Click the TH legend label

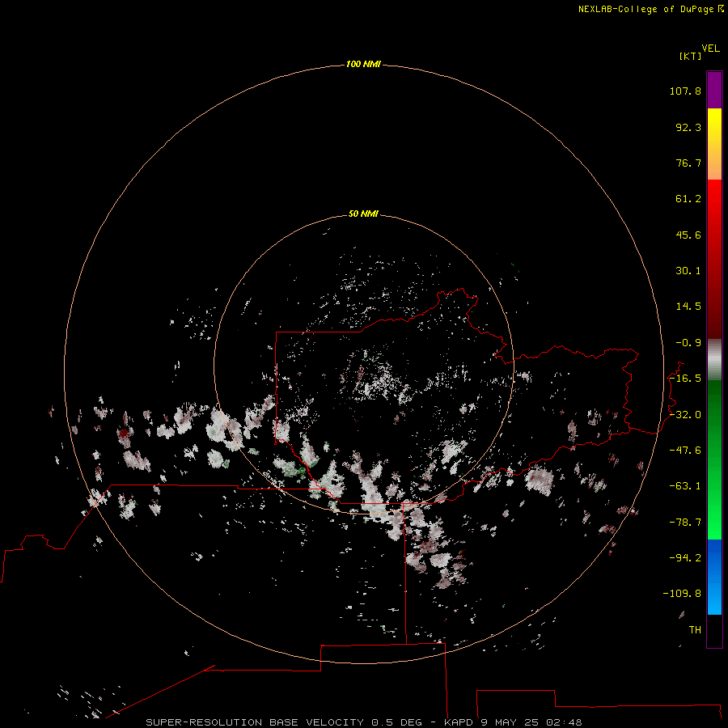[695, 630]
